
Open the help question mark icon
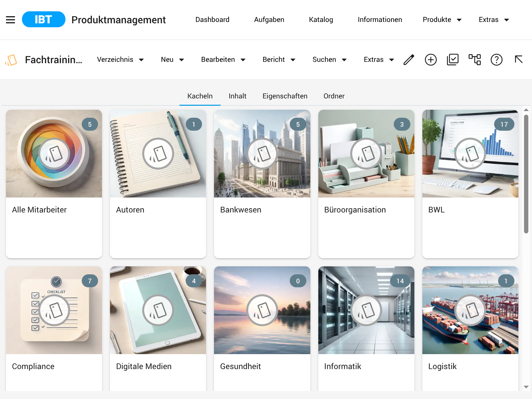point(496,60)
